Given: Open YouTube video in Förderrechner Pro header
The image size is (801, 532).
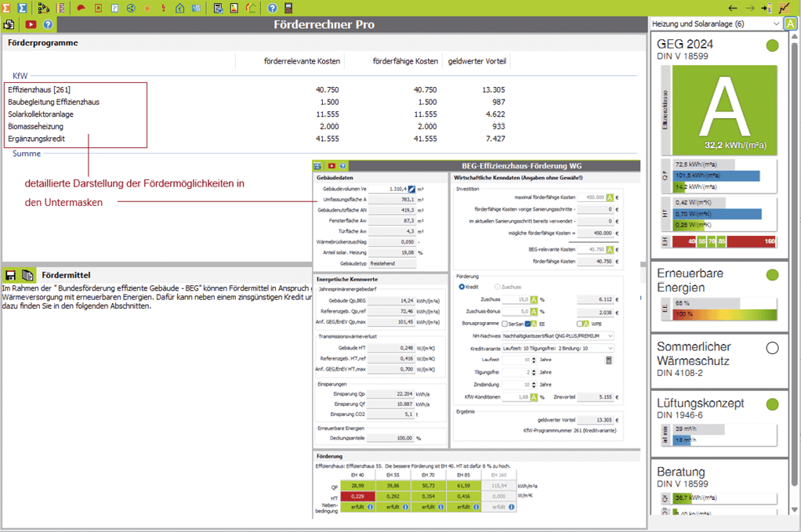Looking at the screenshot, I should tap(31, 24).
